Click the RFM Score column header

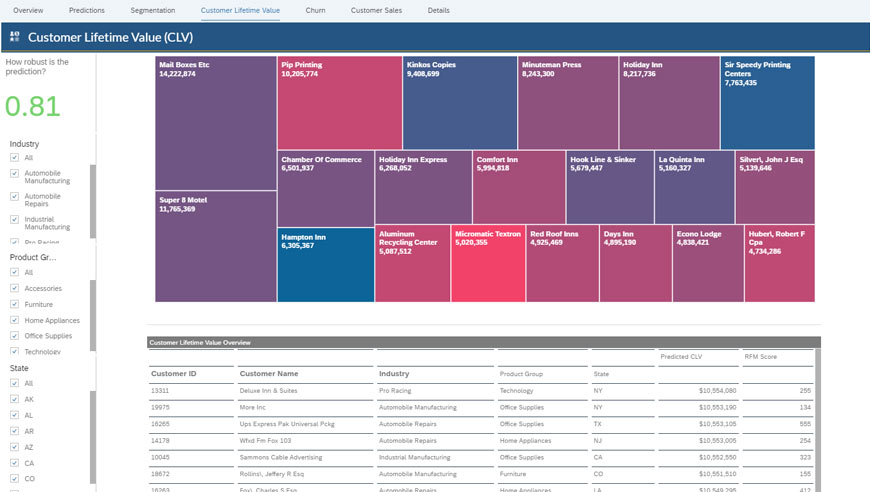point(761,356)
